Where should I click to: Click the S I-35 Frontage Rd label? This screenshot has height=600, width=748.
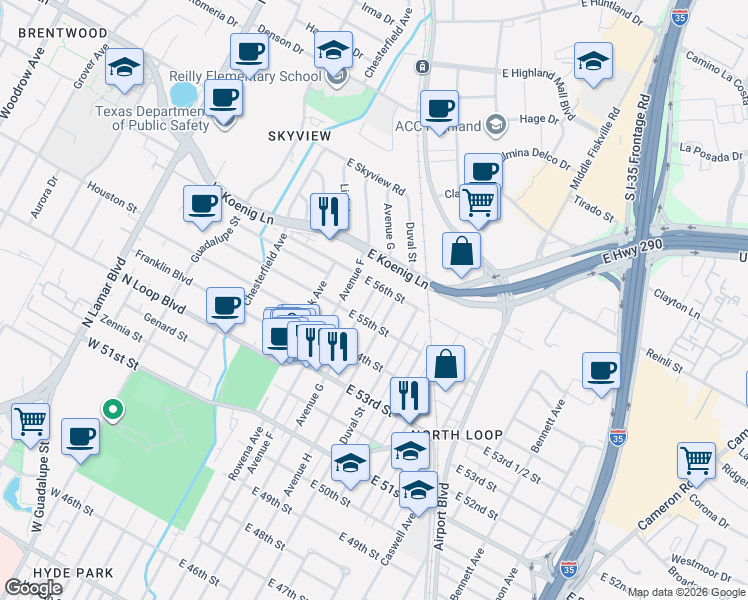point(637,147)
